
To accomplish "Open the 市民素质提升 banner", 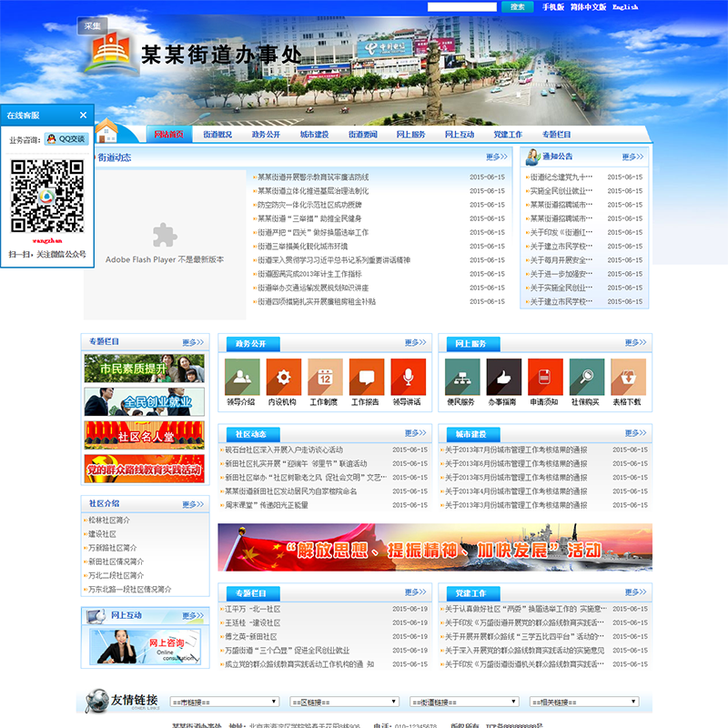I will click(145, 369).
